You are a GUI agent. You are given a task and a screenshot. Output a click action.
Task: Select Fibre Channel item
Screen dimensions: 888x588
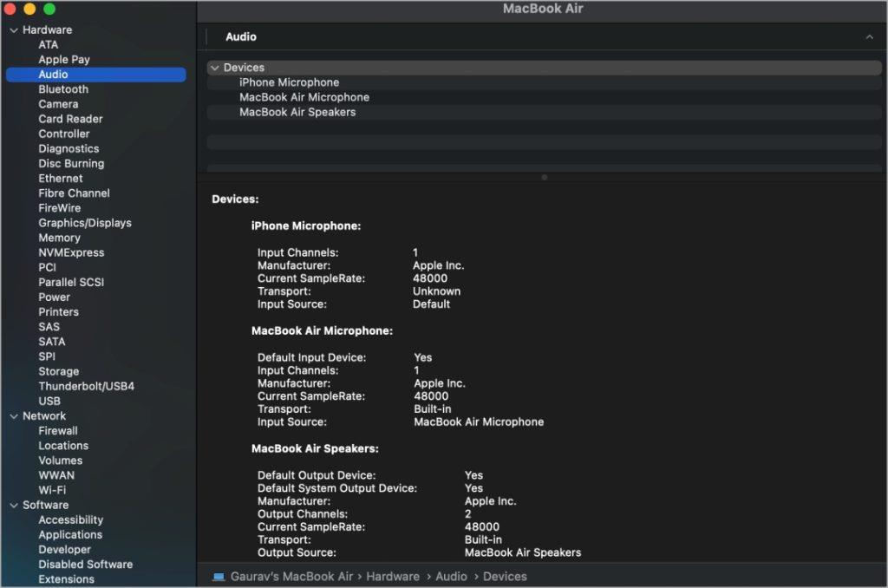tap(75, 193)
